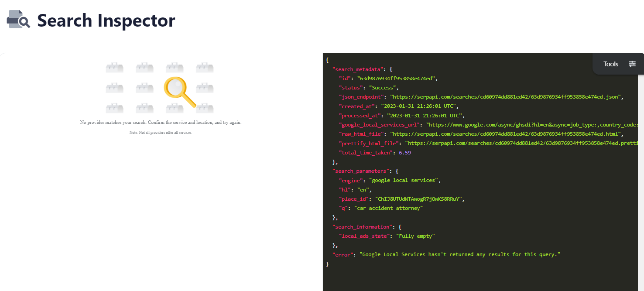644x291 pixels.
Task: Click the toolbox icon below the magnifier
Action: coord(175,108)
